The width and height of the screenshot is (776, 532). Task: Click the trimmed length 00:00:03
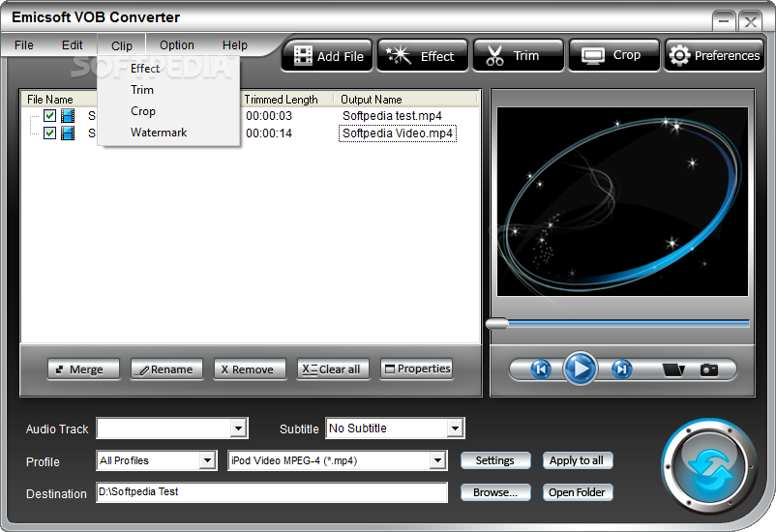[x=269, y=116]
